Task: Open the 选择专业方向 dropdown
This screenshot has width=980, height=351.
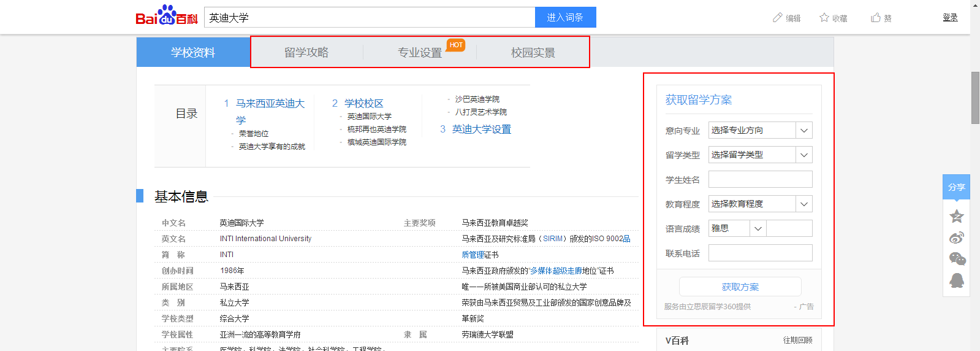Action: point(760,130)
